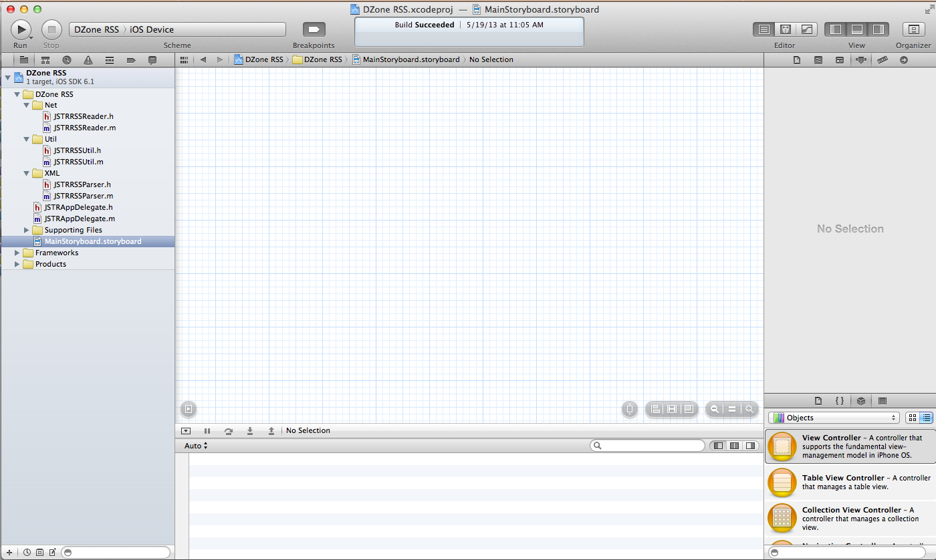Viewport: 936px width, 560px height.
Task: Collapse the DZone RSS project root
Action: coord(7,78)
